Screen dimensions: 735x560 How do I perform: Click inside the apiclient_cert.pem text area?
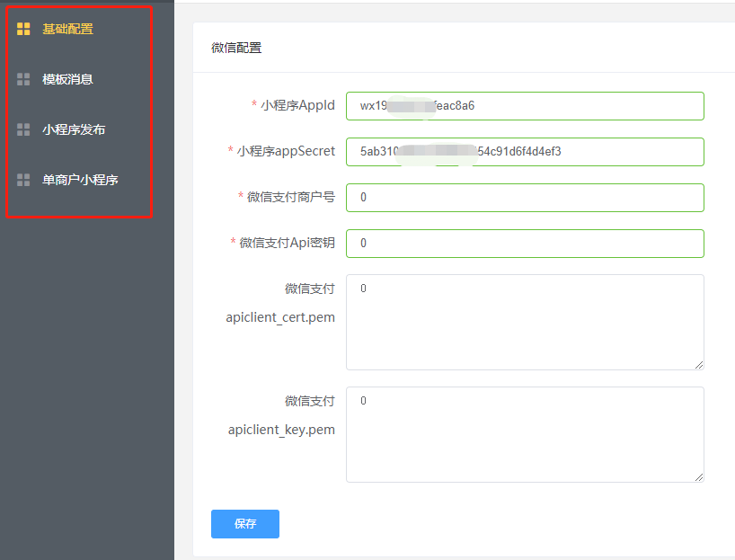coord(525,322)
